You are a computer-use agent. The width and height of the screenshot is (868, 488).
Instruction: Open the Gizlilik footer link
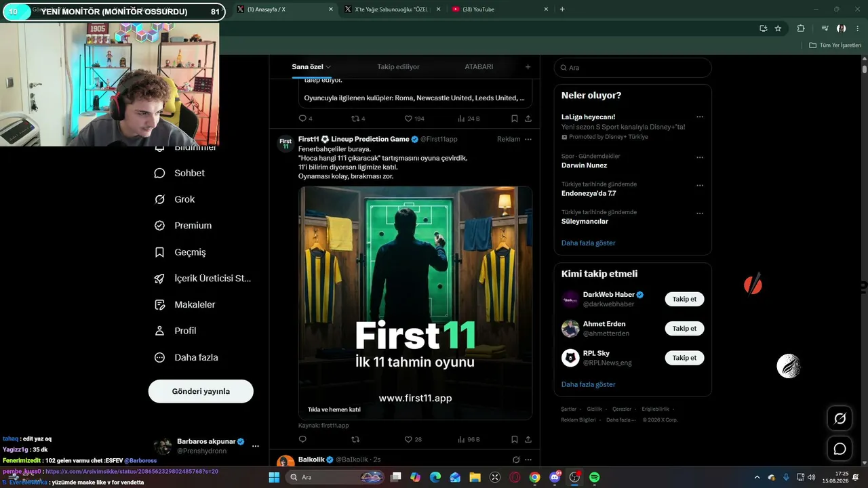[x=594, y=409]
